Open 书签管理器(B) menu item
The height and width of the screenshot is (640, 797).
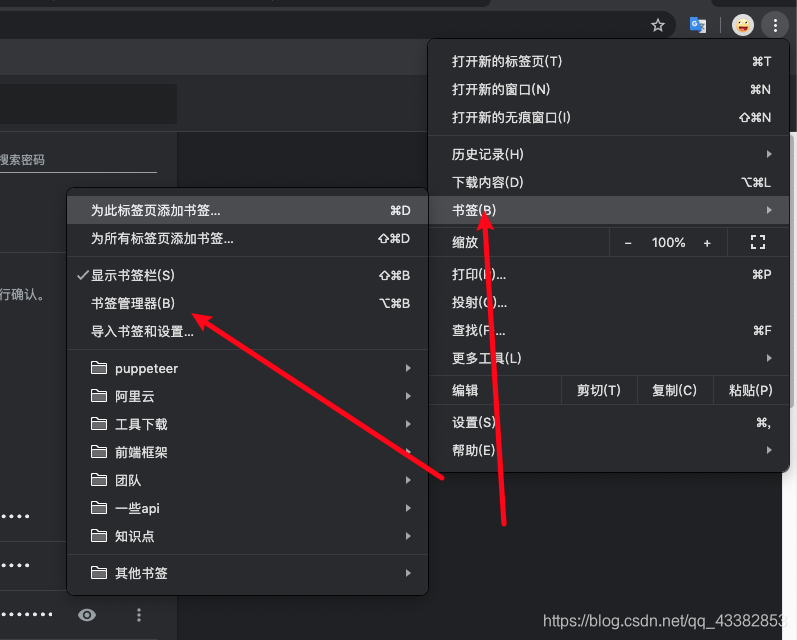(248, 303)
